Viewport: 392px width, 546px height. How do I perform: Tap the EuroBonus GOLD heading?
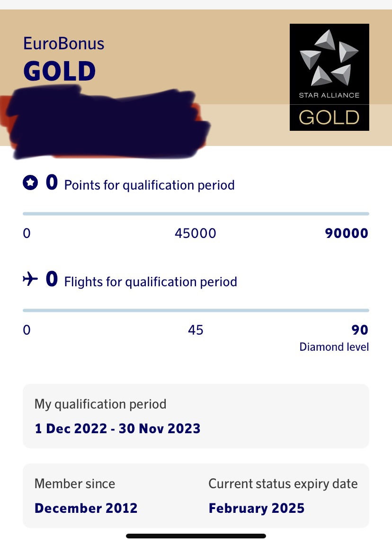(60, 72)
